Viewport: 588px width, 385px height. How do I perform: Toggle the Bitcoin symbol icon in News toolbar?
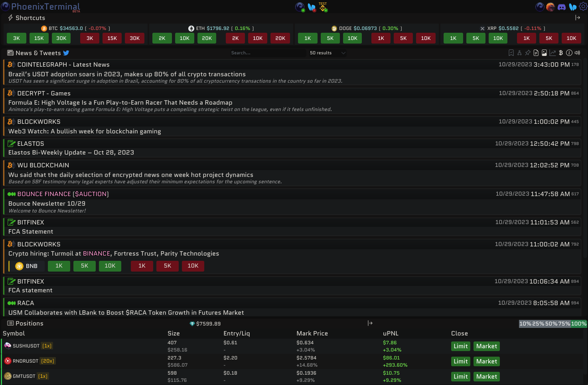coord(561,53)
